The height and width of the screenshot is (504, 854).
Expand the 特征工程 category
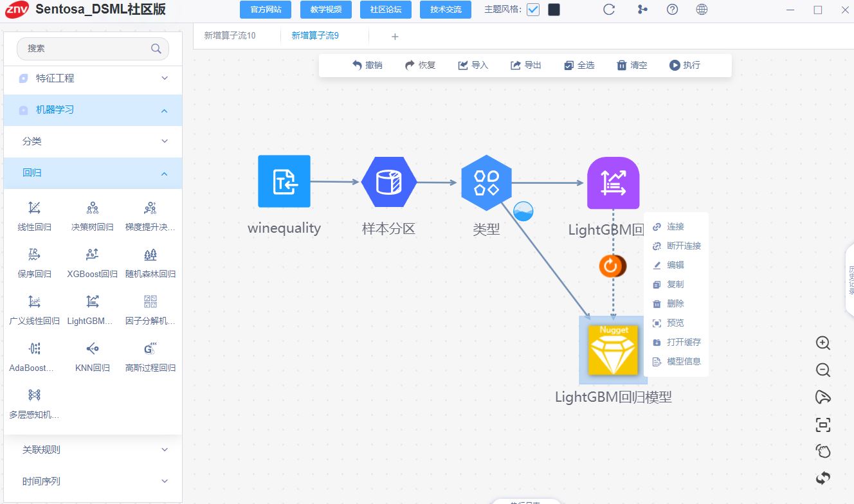point(93,78)
